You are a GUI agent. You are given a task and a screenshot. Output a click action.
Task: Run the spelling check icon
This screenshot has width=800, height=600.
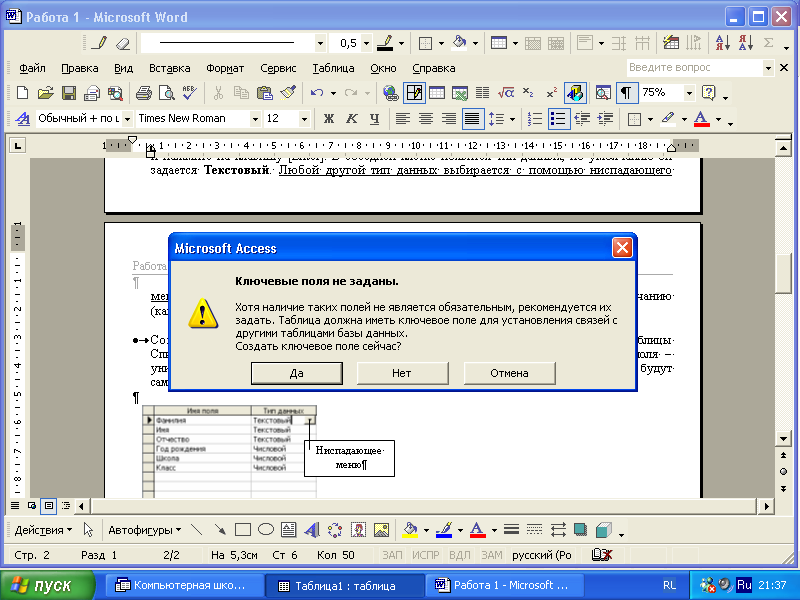(x=189, y=93)
